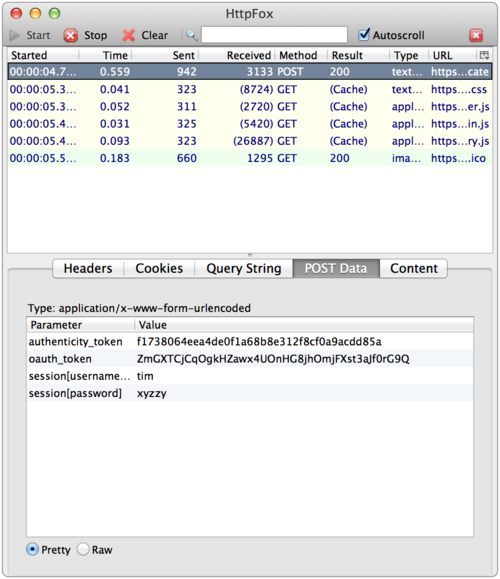Image resolution: width=500 pixels, height=579 pixels.
Task: Select the 1295 GET ico request row
Action: coord(250,158)
